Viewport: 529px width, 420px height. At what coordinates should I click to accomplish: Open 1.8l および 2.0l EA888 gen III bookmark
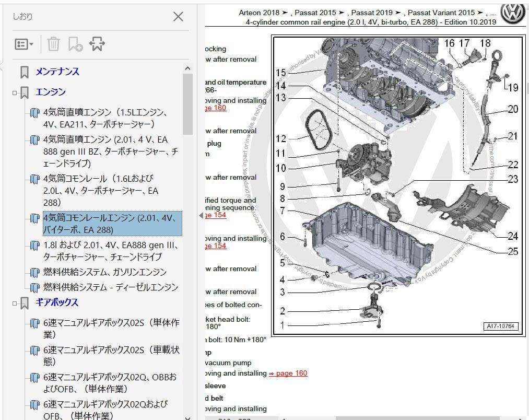(111, 251)
